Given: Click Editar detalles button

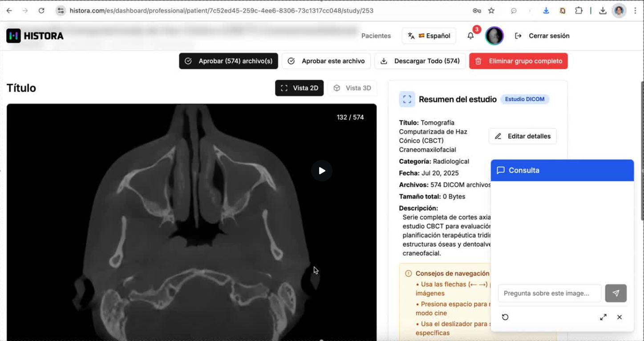Looking at the screenshot, I should coord(522,136).
